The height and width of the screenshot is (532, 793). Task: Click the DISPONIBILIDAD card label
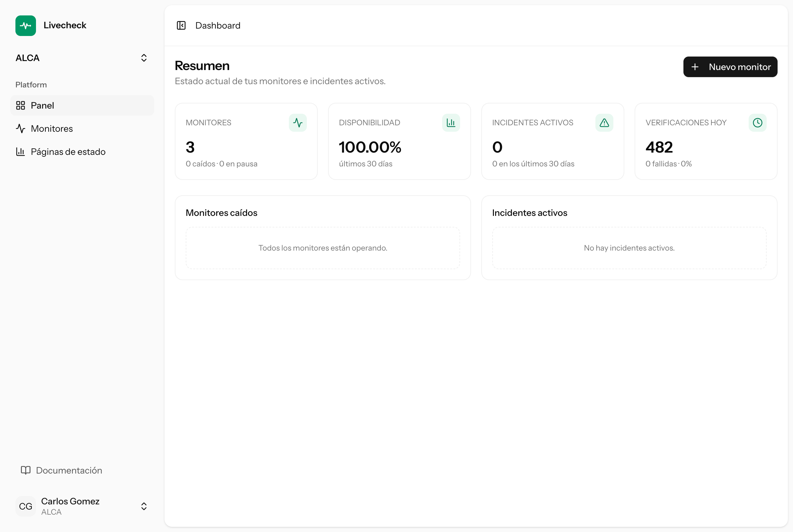(370, 122)
